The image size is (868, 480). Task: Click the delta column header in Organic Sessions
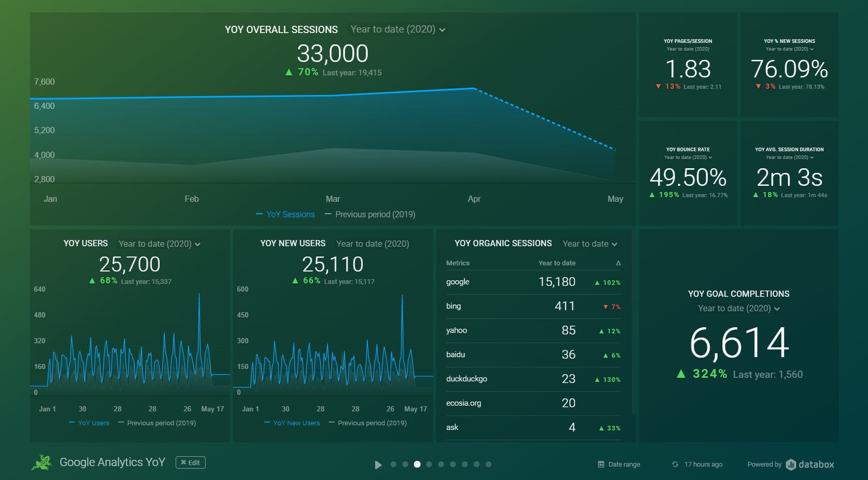[618, 263]
